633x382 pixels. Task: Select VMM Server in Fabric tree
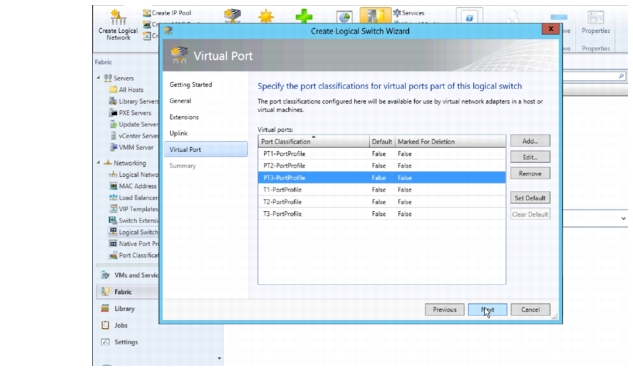click(132, 147)
